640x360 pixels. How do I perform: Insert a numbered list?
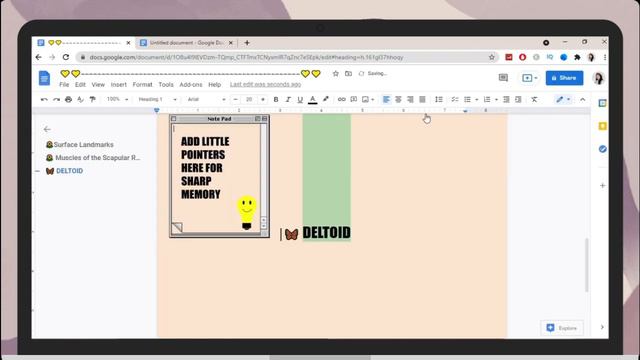[487, 99]
